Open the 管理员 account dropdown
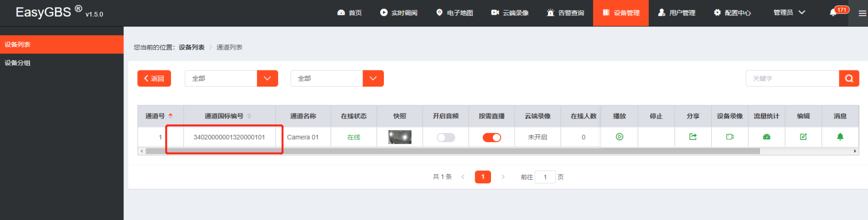The image size is (868, 220). click(789, 13)
